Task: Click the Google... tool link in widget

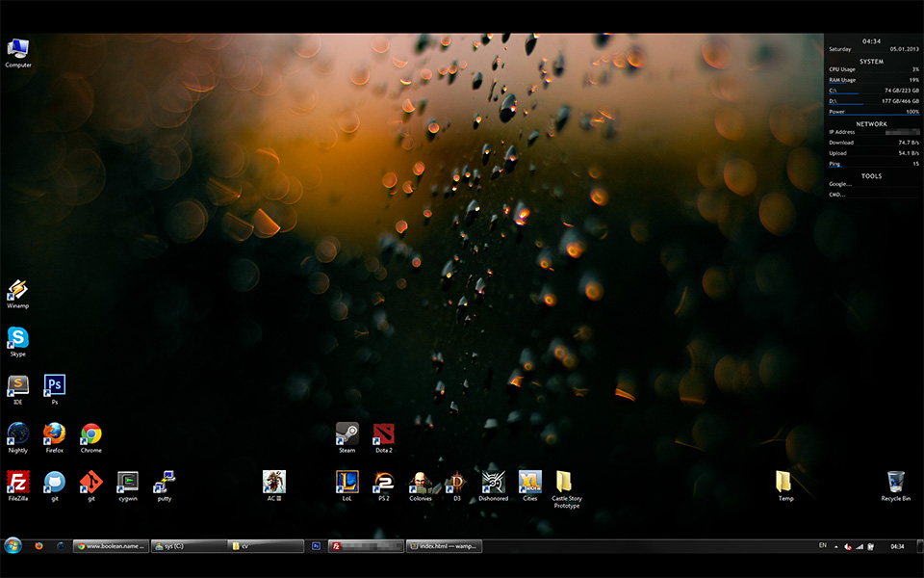Action: click(840, 183)
